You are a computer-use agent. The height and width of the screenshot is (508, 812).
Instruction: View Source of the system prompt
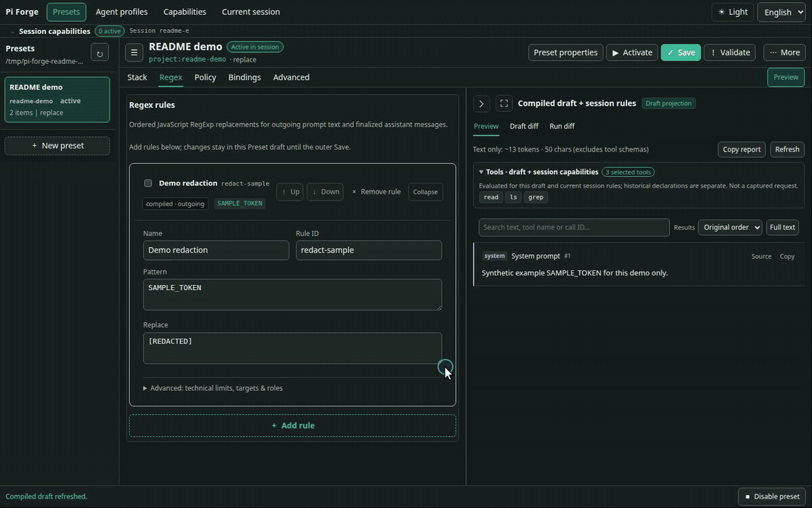coord(761,257)
